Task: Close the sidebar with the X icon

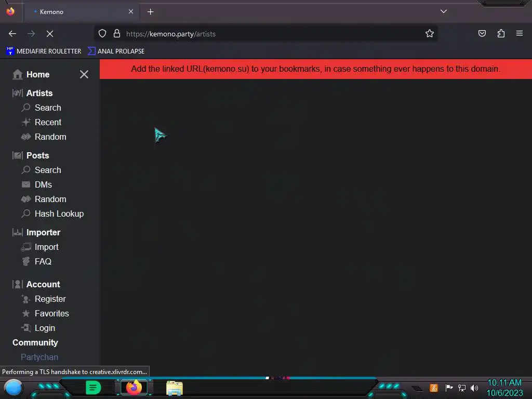Action: click(x=84, y=74)
